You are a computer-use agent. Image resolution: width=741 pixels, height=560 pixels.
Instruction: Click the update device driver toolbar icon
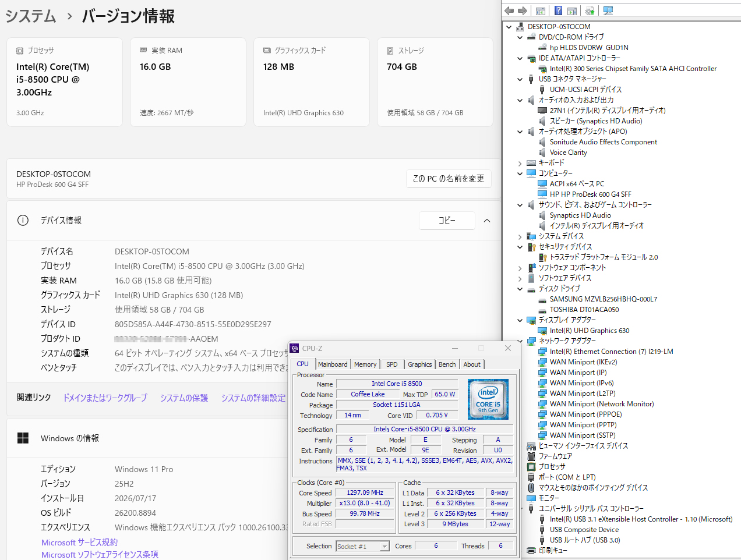tap(590, 10)
